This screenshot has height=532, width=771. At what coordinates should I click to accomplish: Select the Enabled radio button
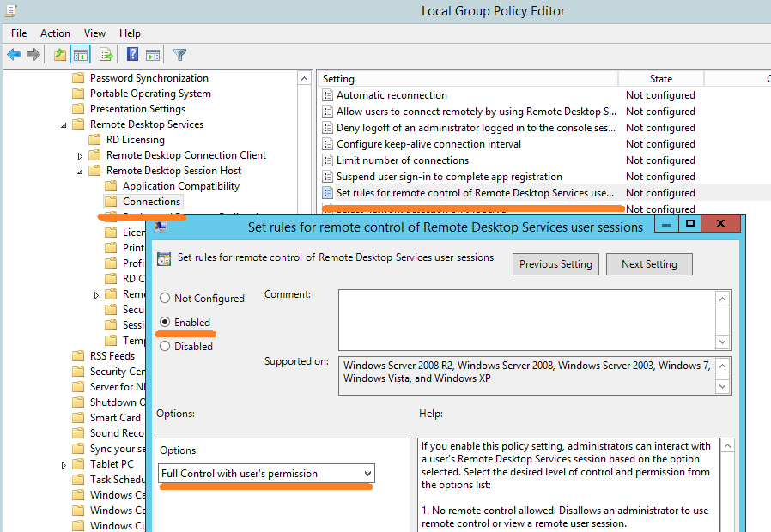tap(165, 323)
